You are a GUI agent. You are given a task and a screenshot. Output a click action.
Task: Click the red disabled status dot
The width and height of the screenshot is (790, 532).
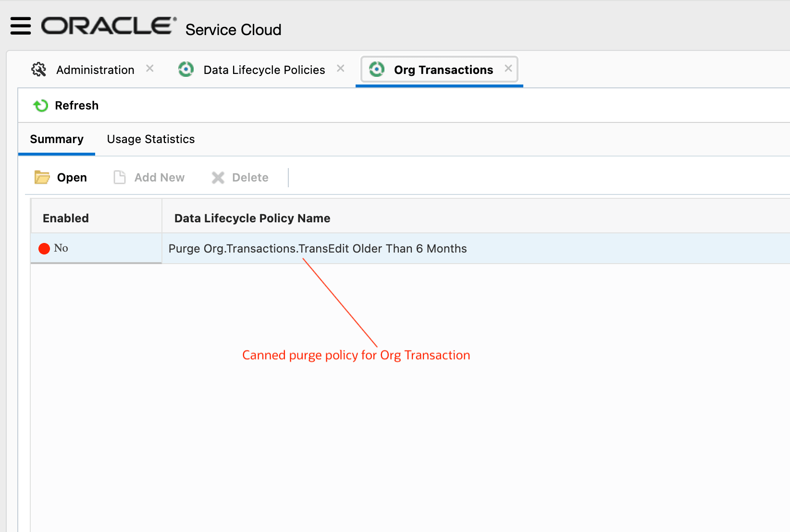tap(44, 248)
